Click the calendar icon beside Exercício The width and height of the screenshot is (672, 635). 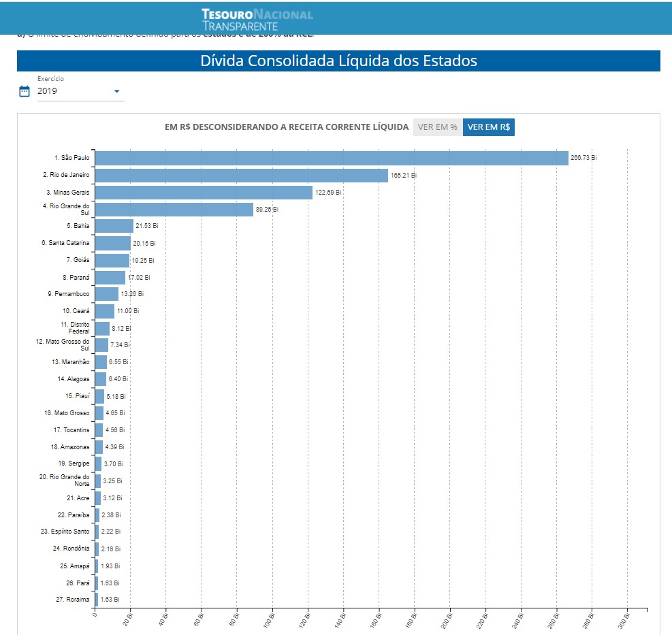tap(25, 91)
